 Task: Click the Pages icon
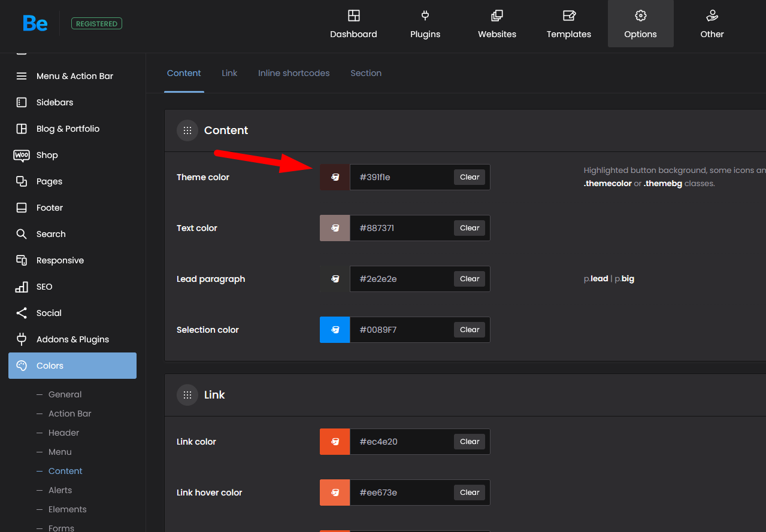click(22, 181)
